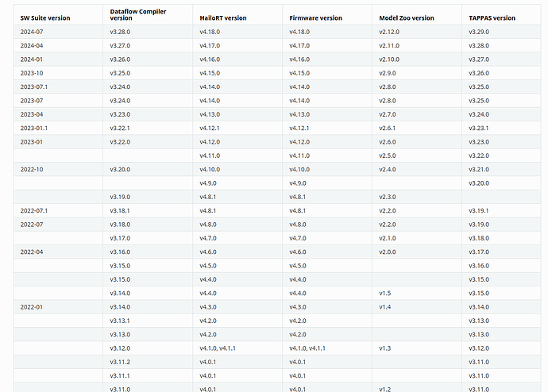Click the HailoRT version v4.9.0 cell
Viewport: 548px width, 392px height.
209,183
